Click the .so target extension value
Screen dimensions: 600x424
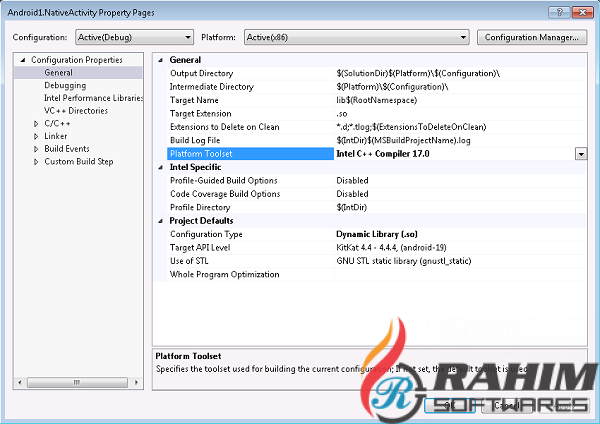click(x=342, y=114)
